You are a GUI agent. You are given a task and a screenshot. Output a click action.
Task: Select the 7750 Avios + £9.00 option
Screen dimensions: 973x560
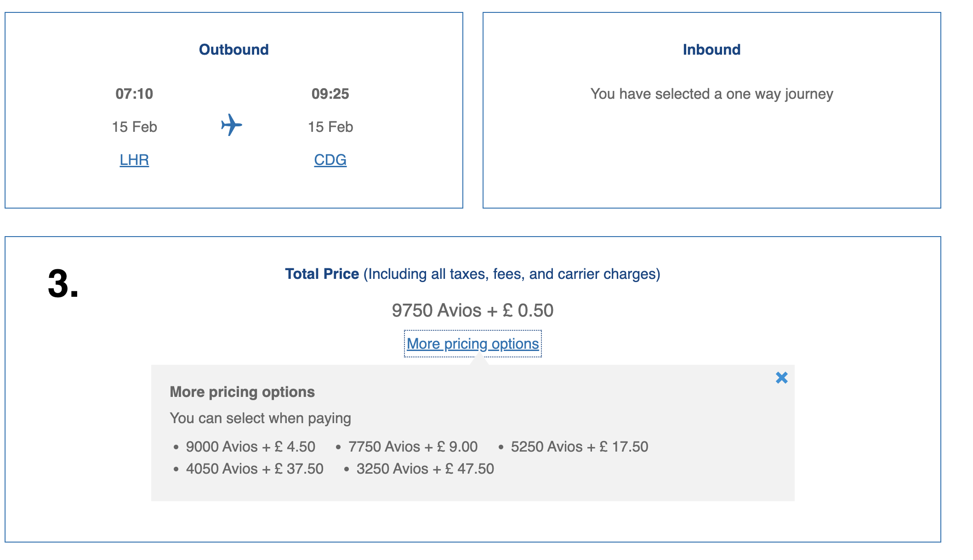coord(413,447)
